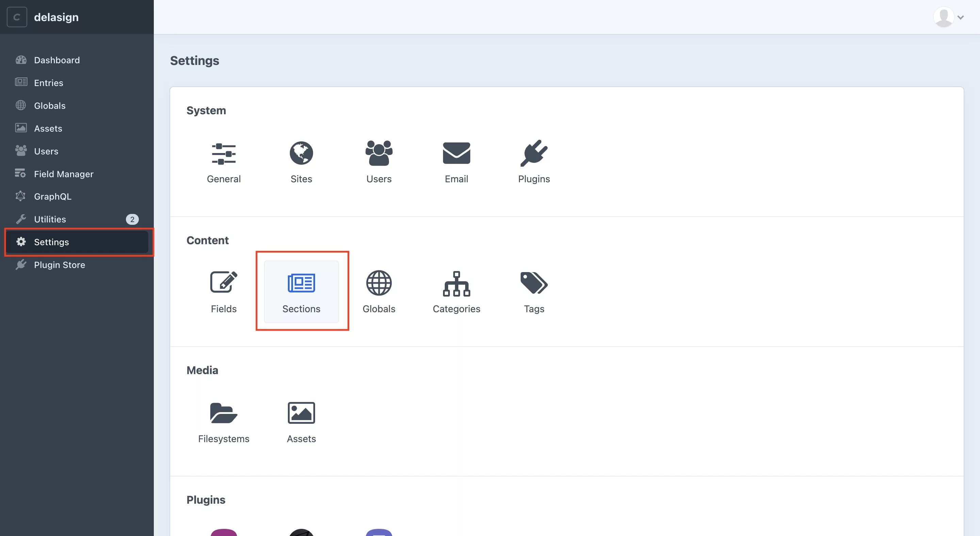Image resolution: width=980 pixels, height=536 pixels.
Task: Go to Entries in the sidebar
Action: [77, 83]
